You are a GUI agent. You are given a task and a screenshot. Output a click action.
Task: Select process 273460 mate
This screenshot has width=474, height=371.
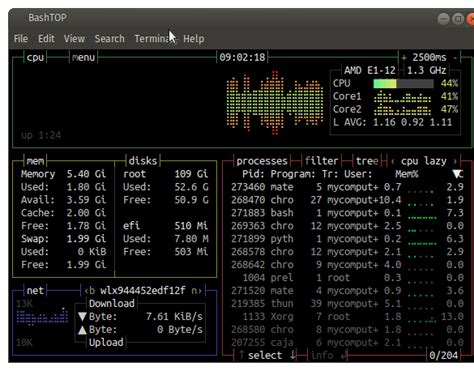coord(347,187)
